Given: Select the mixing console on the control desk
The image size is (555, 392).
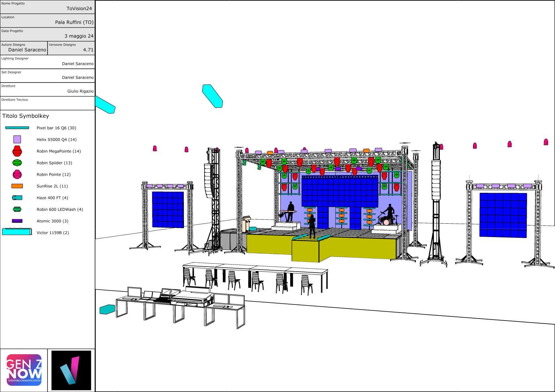Looking at the screenshot, I should [x=191, y=296].
